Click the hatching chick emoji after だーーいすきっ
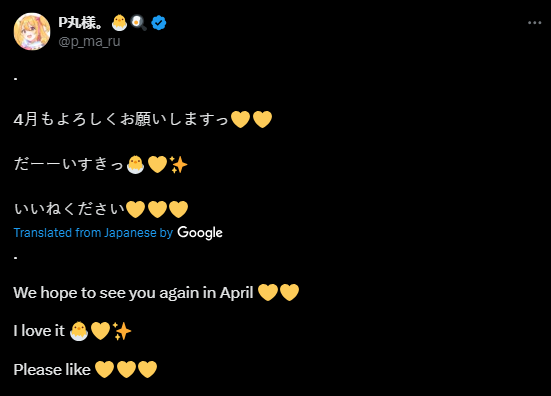This screenshot has width=551, height=396. [x=135, y=164]
